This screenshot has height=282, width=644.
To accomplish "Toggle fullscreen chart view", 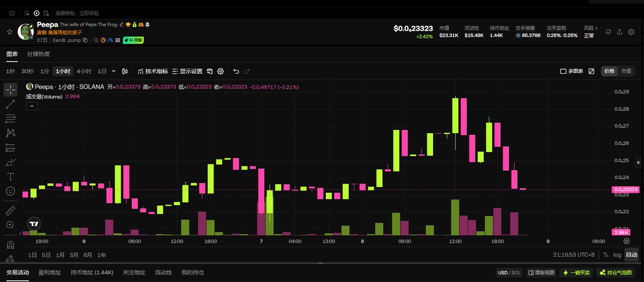I will tap(591, 71).
